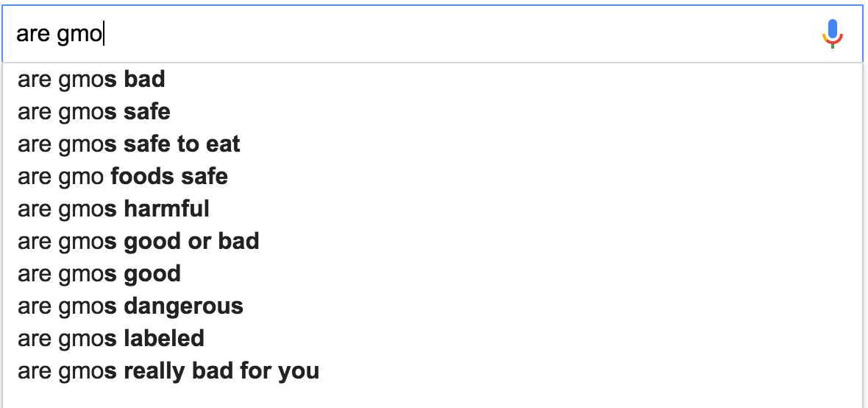The image size is (868, 408).
Task: Select the "are gmos dangerous" suggestion
Action: tap(433, 306)
